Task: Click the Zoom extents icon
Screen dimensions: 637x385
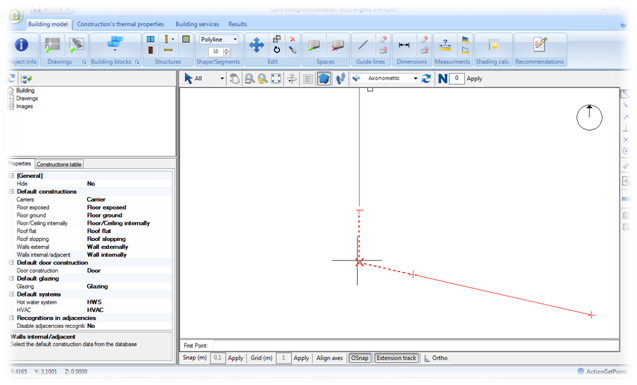Action: click(x=276, y=78)
